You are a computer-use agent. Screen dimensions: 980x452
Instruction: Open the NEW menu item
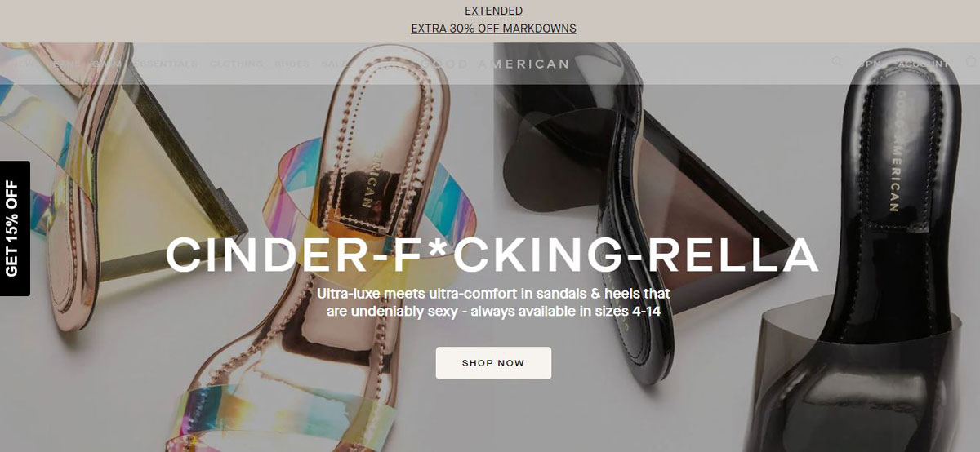[24, 64]
